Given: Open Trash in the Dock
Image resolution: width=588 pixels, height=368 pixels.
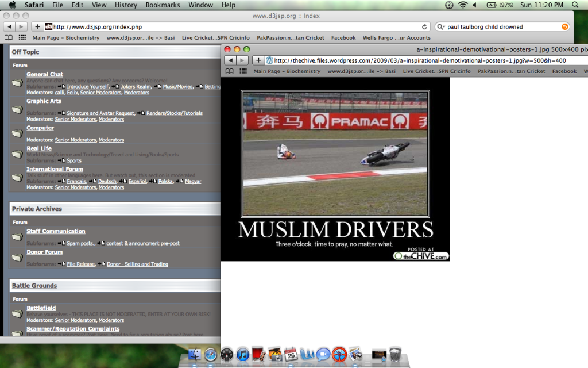Looking at the screenshot, I should (394, 354).
